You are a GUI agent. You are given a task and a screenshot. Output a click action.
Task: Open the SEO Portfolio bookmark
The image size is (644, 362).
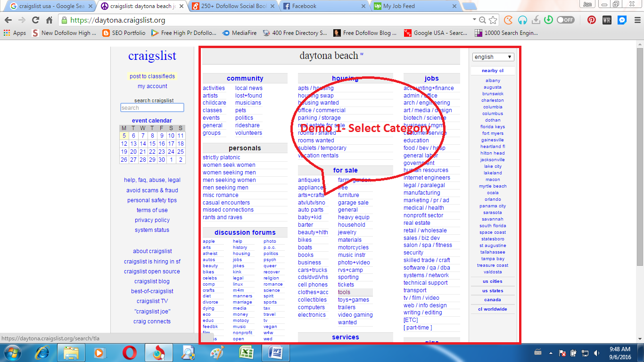click(x=124, y=33)
